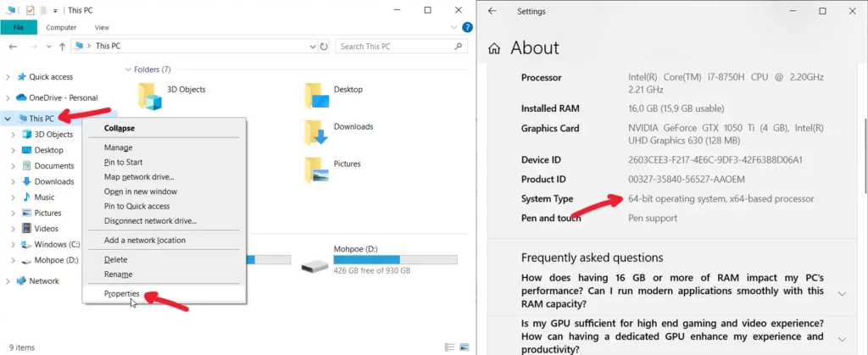Open the Computer ribbon tab
The width and height of the screenshot is (868, 355).
pos(61,27)
